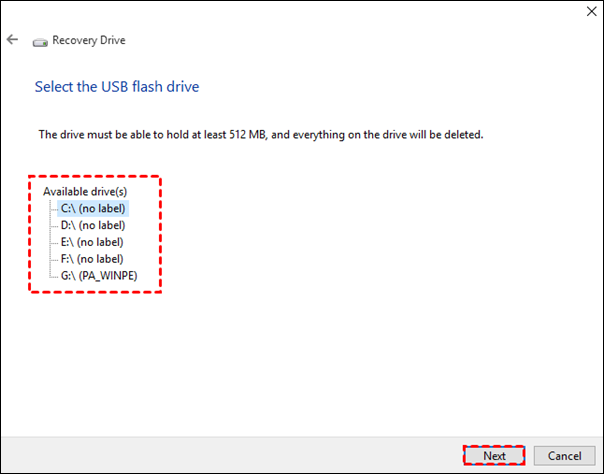
Task: Click the 'Select the USB flash drive' heading
Action: point(117,87)
